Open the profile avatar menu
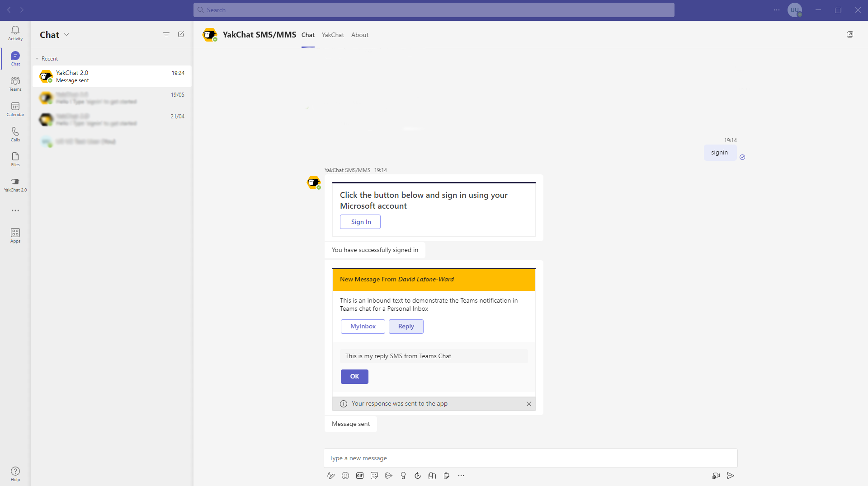Screen dimensions: 868x486 point(795,10)
